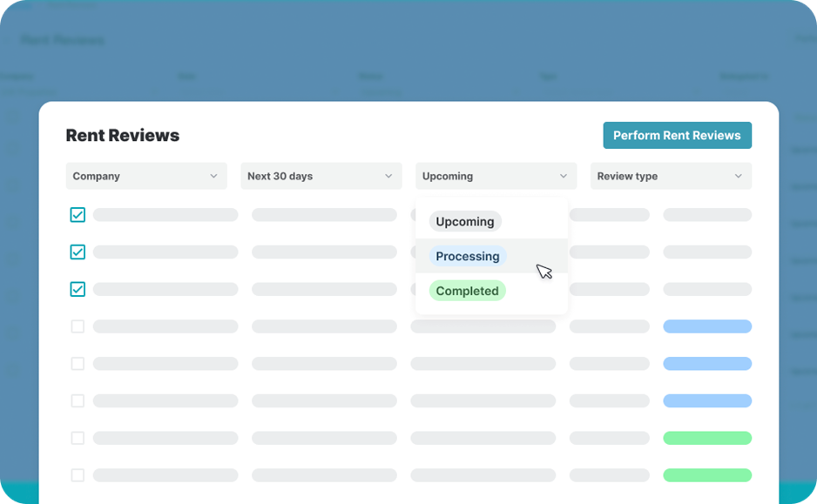Click the green status pill near the bottom
Viewport: 817px width, 504px height.
click(x=707, y=437)
